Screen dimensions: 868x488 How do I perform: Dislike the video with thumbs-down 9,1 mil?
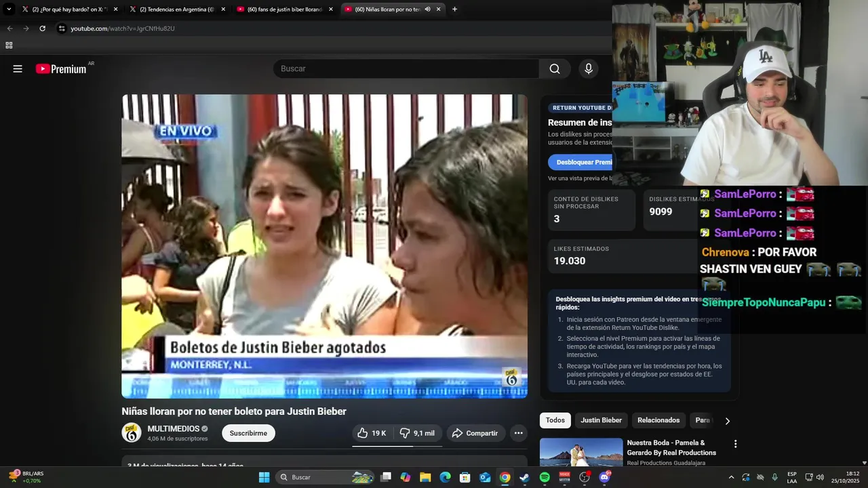pyautogui.click(x=418, y=433)
